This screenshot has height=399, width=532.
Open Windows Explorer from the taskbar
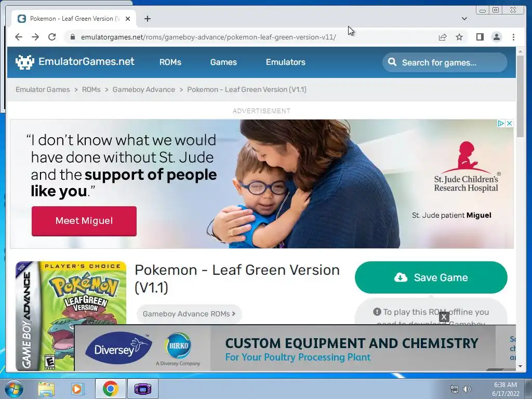(x=46, y=389)
